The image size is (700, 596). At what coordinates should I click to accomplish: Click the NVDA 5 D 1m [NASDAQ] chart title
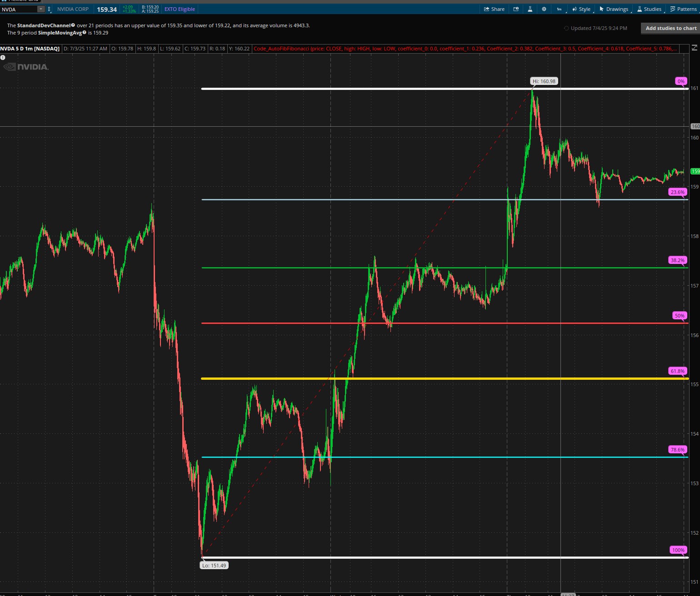tap(30, 49)
